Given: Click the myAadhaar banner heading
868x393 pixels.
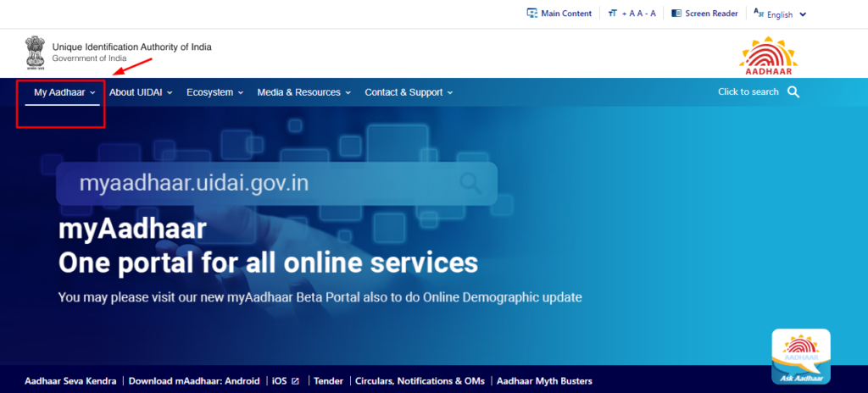Looking at the screenshot, I should (x=132, y=230).
